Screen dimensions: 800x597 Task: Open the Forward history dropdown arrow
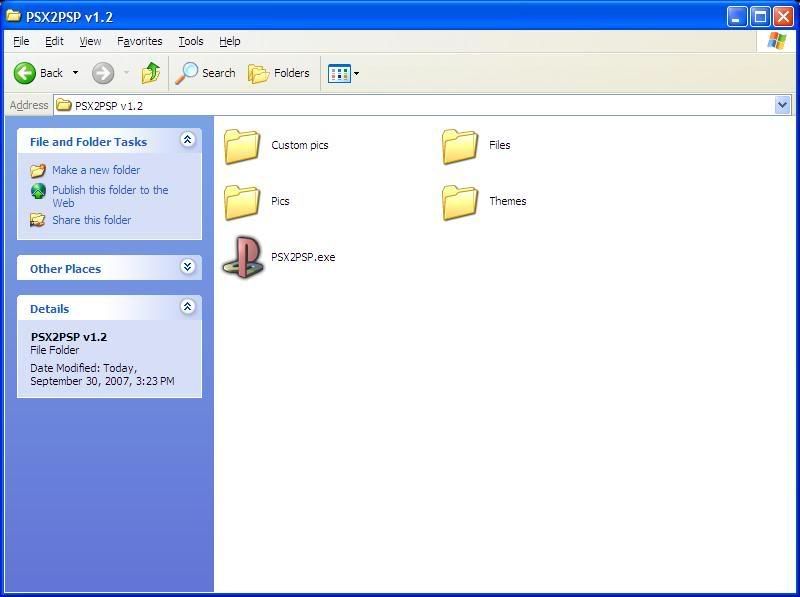click(x=127, y=73)
